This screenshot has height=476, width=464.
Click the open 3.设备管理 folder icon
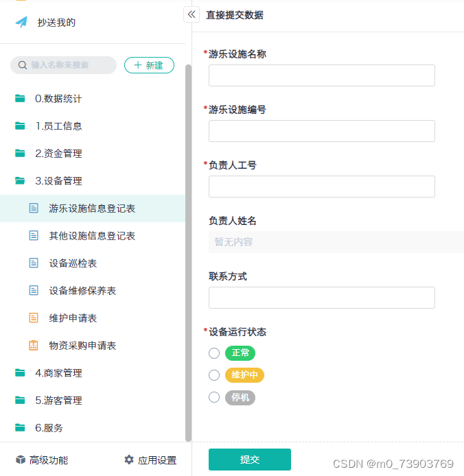point(20,180)
